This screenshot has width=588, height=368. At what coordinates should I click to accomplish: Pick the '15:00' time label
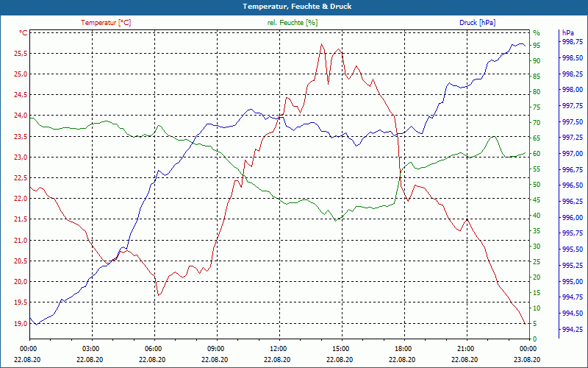[x=340, y=348]
